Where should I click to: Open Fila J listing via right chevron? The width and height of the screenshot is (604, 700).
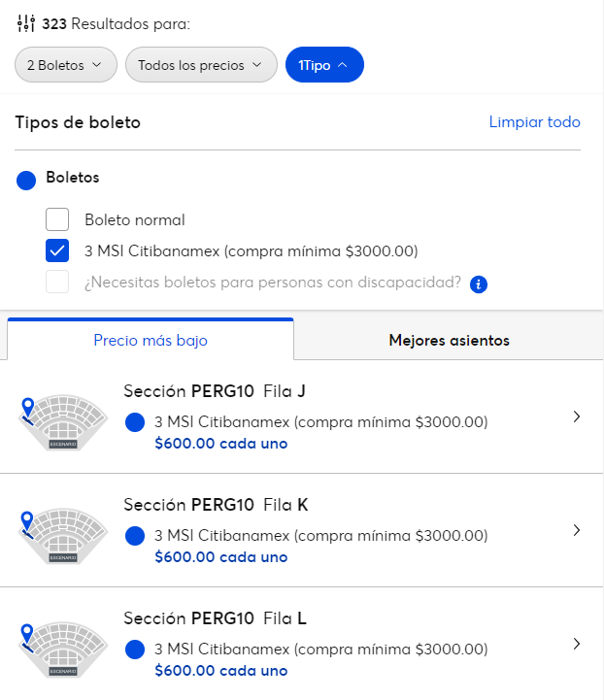click(577, 417)
